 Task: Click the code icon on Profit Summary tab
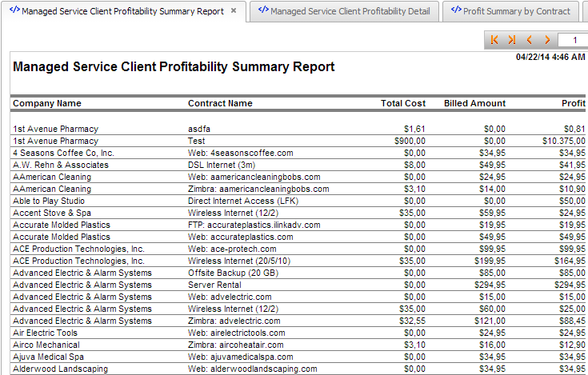coord(456,10)
